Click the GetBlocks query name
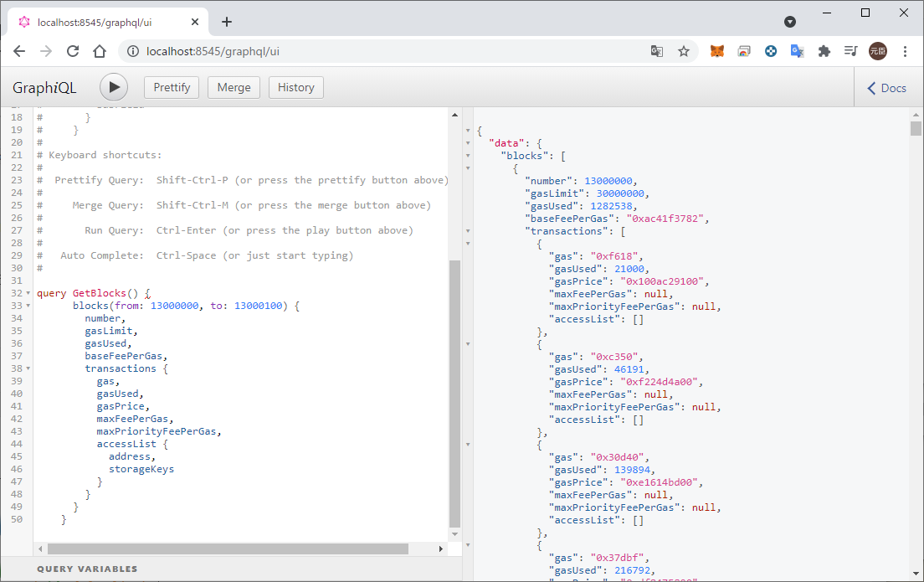 [99, 293]
